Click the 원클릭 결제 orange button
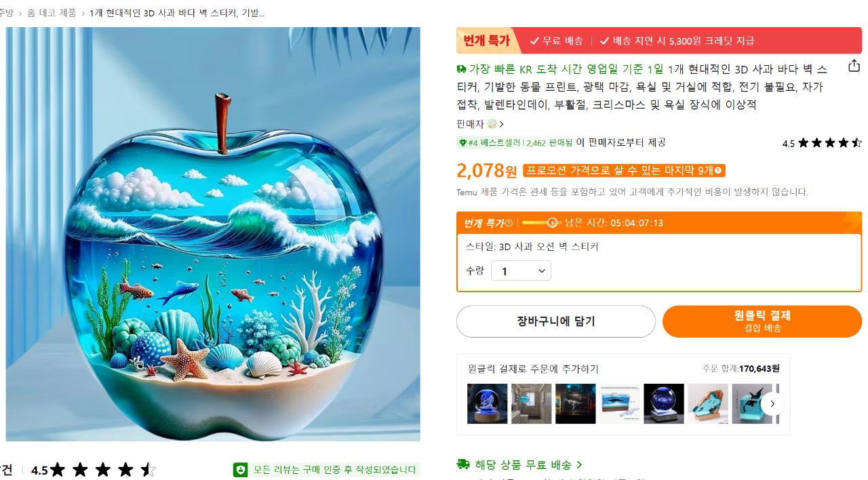This screenshot has width=868, height=480. (762, 321)
